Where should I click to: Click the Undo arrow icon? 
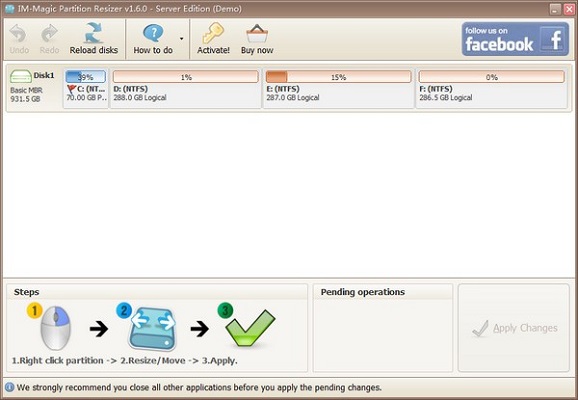[x=18, y=34]
